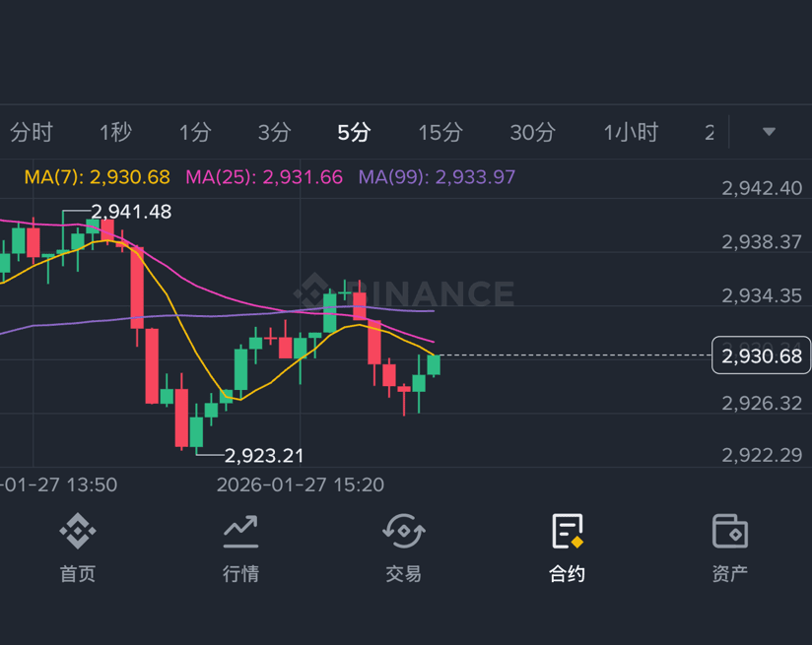Open the 行情 markets chart icon

pyautogui.click(x=240, y=532)
